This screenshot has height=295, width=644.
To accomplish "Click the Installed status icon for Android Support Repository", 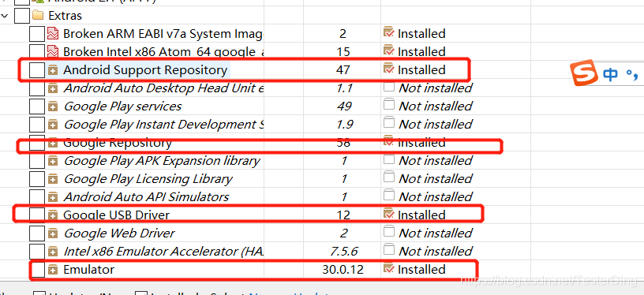I will [388, 69].
